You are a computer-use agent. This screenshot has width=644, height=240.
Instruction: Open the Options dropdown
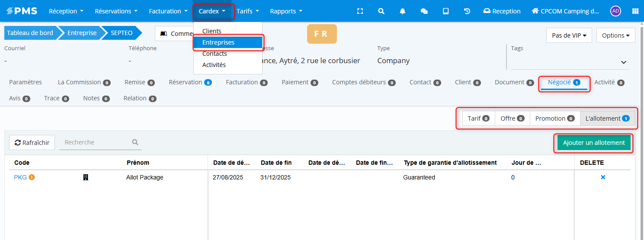[x=615, y=35]
